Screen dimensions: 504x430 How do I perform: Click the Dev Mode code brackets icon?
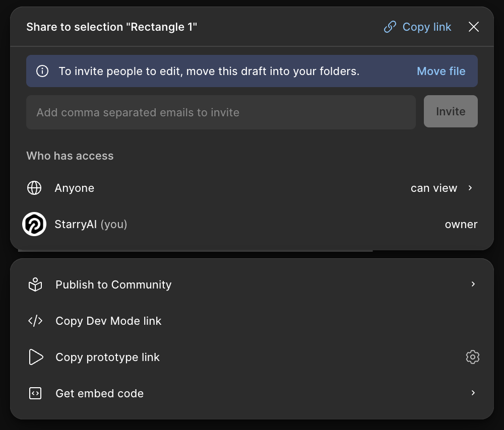[35, 321]
